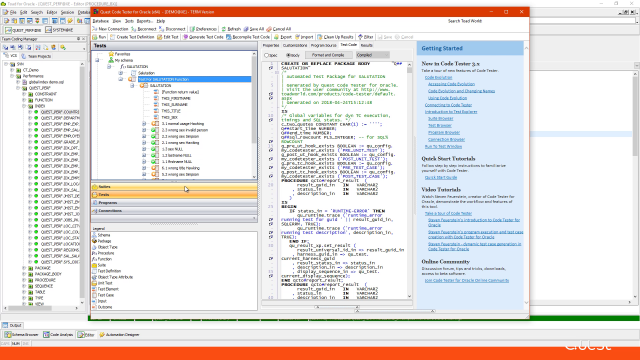
Task: Open the Take a tour of Code Tester link
Action: [x=448, y=213]
